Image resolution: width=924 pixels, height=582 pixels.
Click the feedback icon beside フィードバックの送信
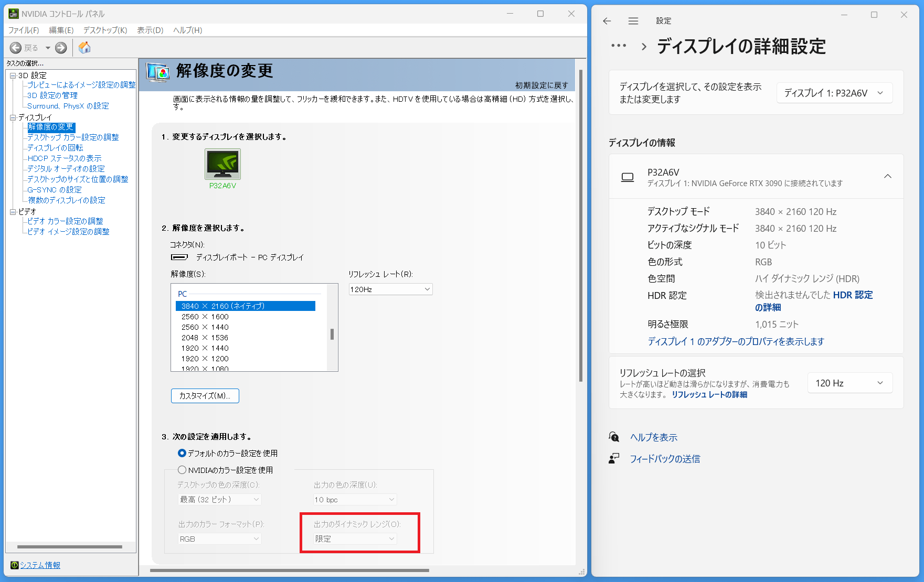pyautogui.click(x=614, y=459)
